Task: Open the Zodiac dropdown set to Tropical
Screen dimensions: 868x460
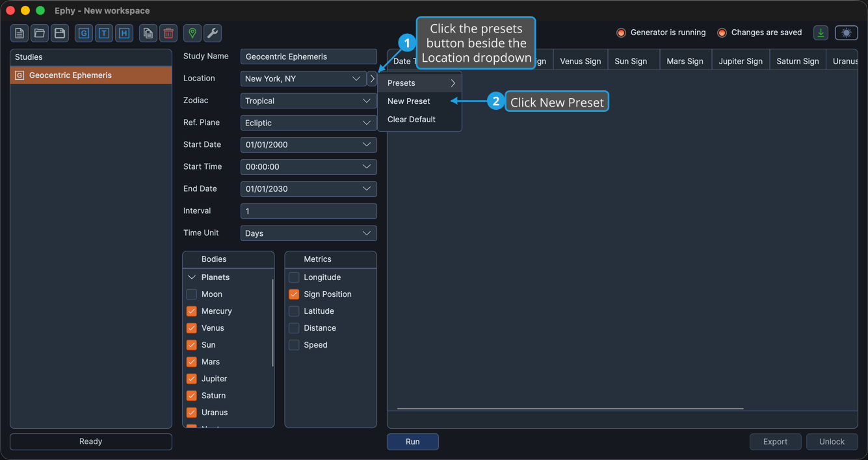Action: 308,101
